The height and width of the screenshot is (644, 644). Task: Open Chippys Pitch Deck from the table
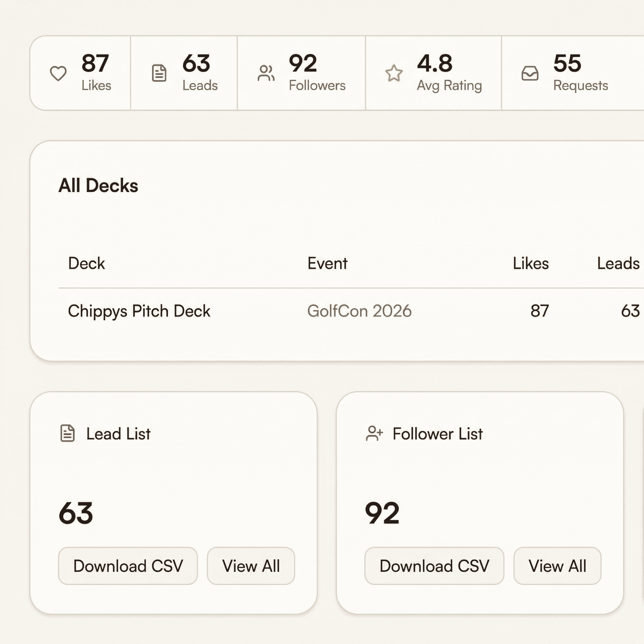pyautogui.click(x=139, y=311)
